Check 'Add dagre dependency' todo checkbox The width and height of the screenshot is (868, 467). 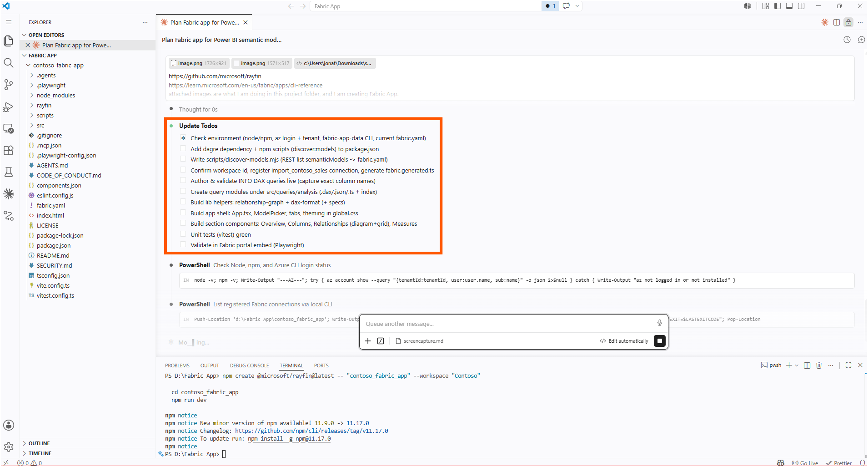click(183, 148)
